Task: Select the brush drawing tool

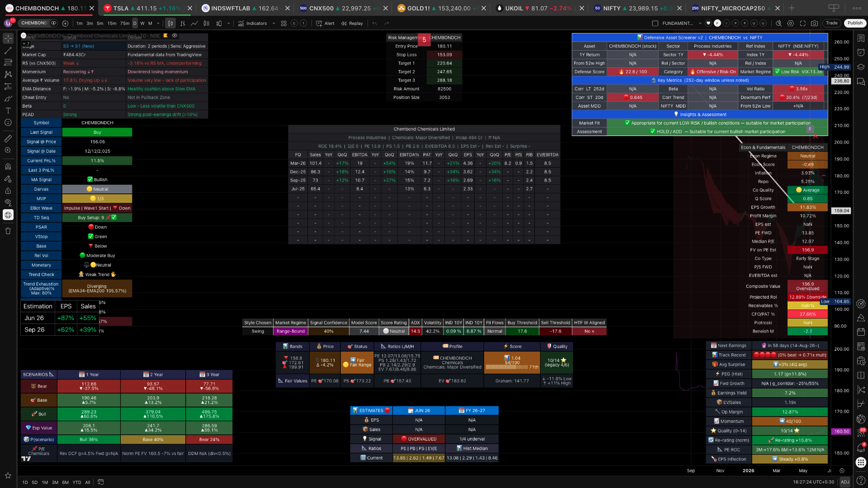Action: (x=8, y=98)
